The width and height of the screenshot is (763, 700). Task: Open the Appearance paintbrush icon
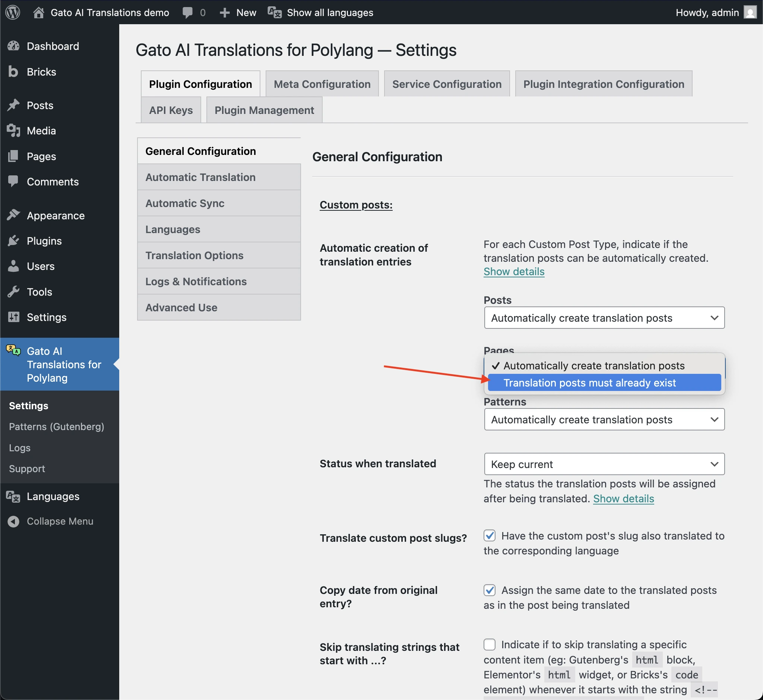(14, 215)
